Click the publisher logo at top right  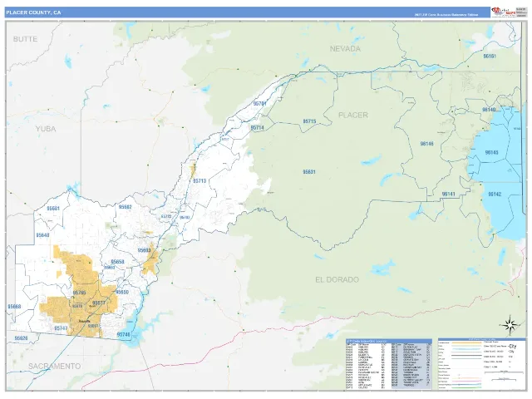pos(503,12)
